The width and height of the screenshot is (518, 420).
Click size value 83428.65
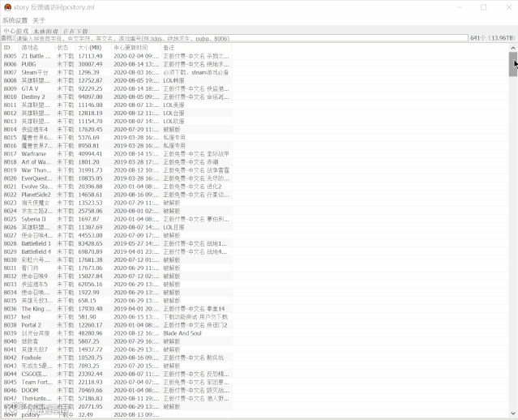pos(90,243)
